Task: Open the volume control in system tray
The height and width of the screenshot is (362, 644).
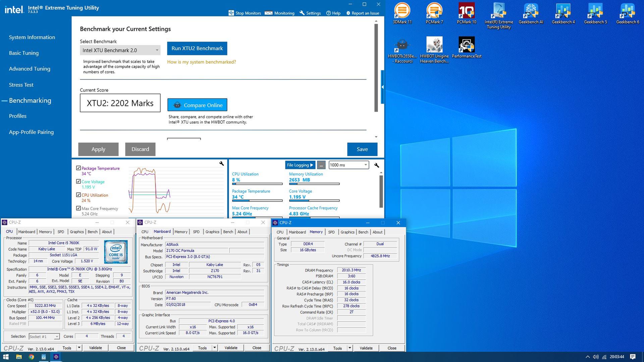Action: 596,357
